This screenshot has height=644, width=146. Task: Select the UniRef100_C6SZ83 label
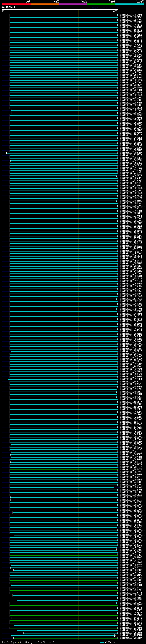(x=131, y=349)
